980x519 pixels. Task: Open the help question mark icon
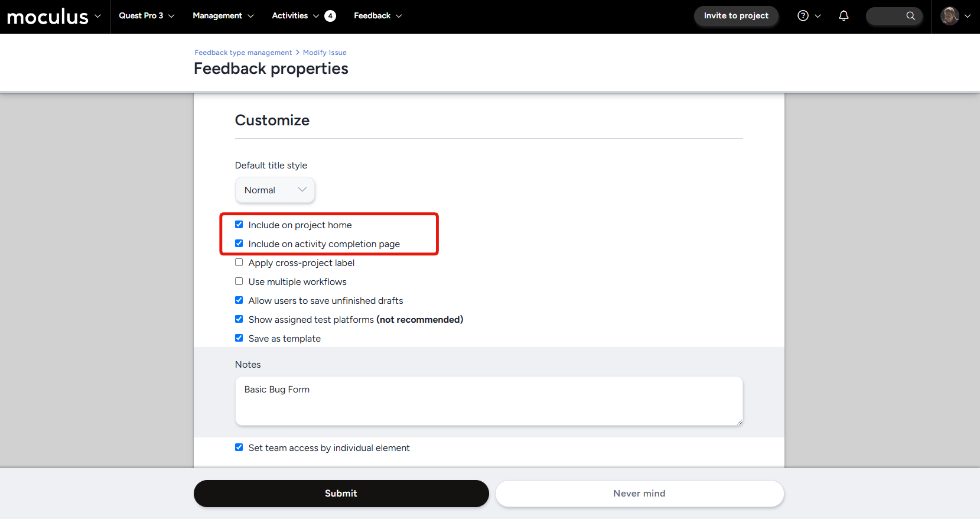click(803, 16)
